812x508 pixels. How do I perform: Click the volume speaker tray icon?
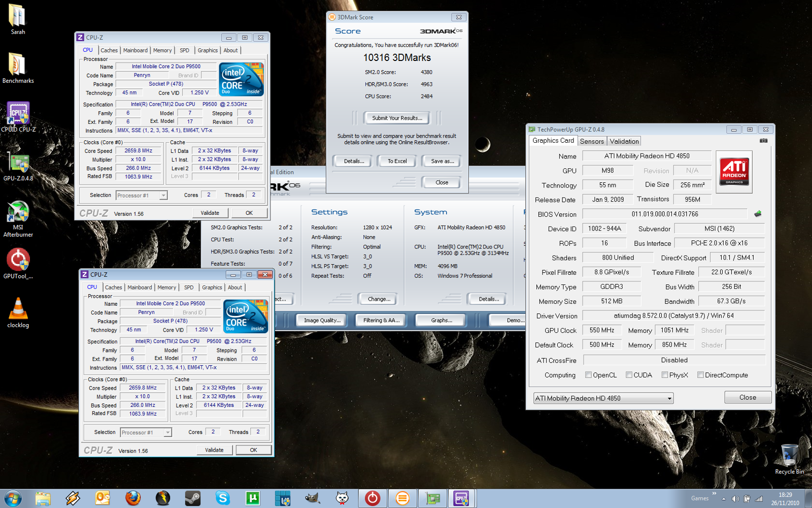coord(735,498)
